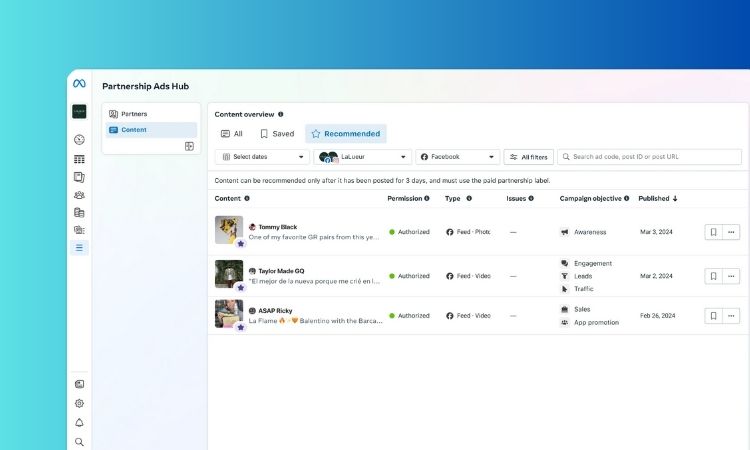Click the ASAP Ricky creator name
The image size is (750, 450).
coord(275,311)
